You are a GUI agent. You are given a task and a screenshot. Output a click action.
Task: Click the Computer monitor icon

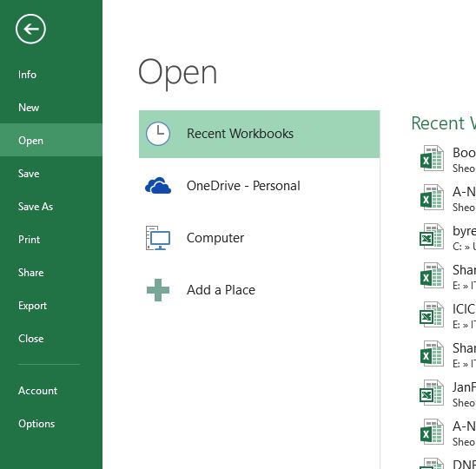[x=158, y=238]
